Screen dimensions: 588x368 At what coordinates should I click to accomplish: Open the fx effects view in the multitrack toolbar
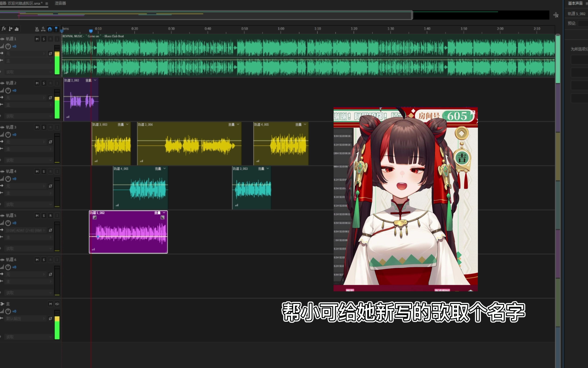coord(4,29)
